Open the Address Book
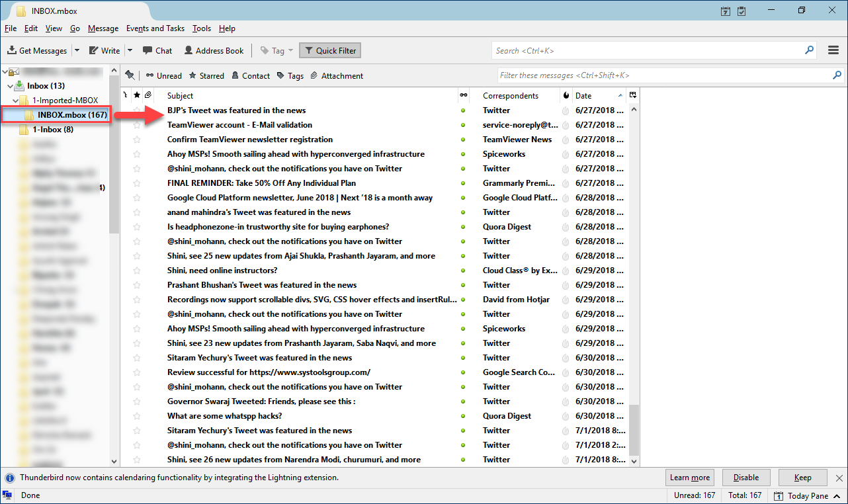Viewport: 848px width, 504px height. point(214,50)
